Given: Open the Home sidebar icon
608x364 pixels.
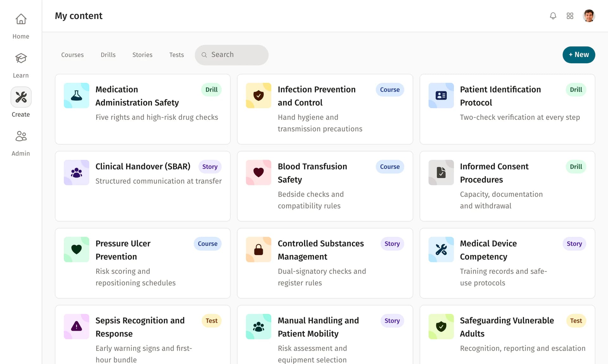Looking at the screenshot, I should pyautogui.click(x=21, y=19).
